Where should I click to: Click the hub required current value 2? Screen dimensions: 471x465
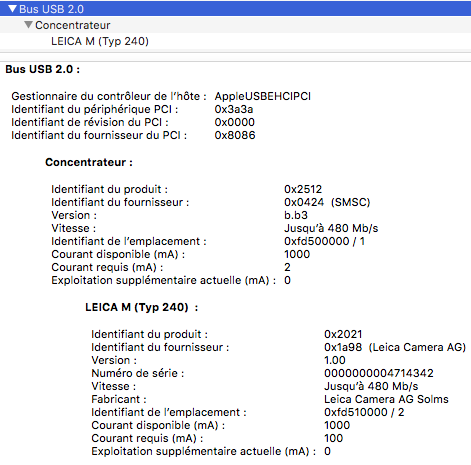(287, 267)
